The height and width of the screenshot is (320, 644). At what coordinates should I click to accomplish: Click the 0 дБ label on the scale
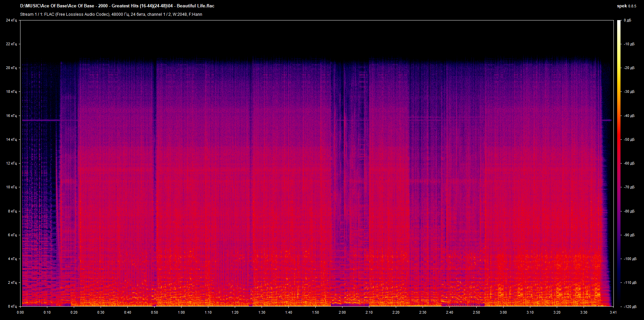pyautogui.click(x=628, y=20)
